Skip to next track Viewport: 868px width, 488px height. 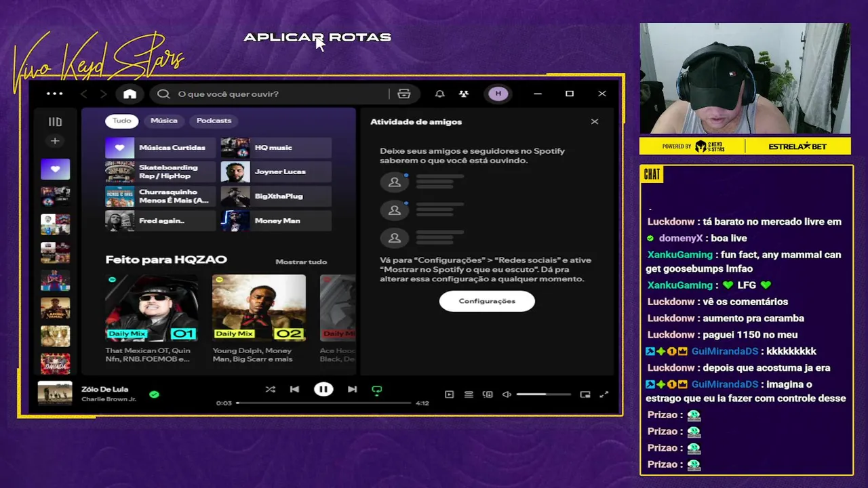352,390
